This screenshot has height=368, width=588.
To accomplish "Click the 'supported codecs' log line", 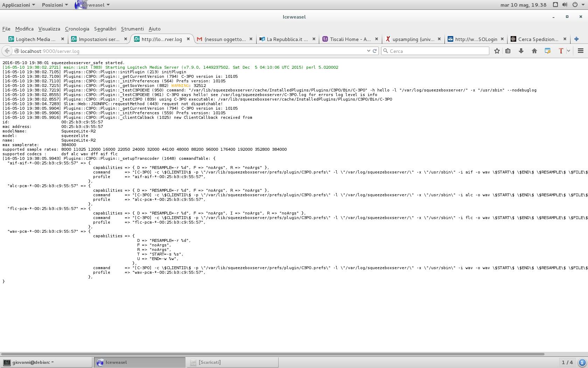I will click(60, 154).
